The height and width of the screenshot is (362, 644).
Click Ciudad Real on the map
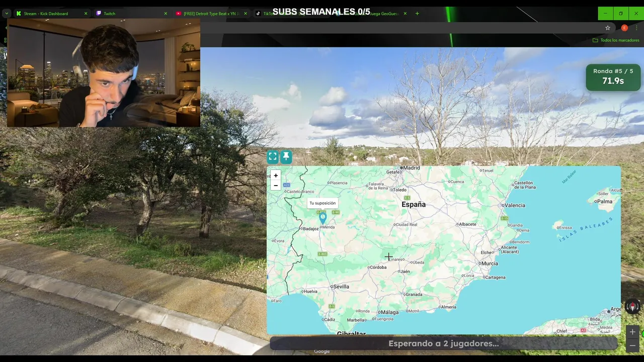406,225
